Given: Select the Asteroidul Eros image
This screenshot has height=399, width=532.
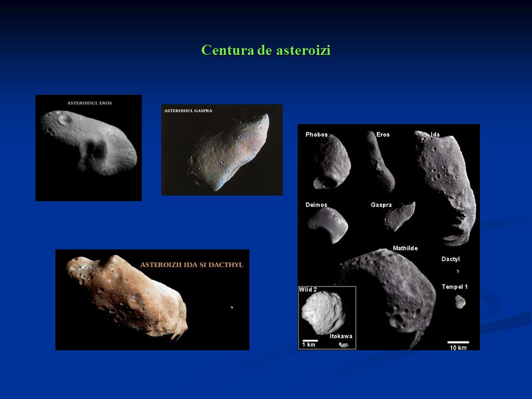Looking at the screenshot, I should (89, 148).
